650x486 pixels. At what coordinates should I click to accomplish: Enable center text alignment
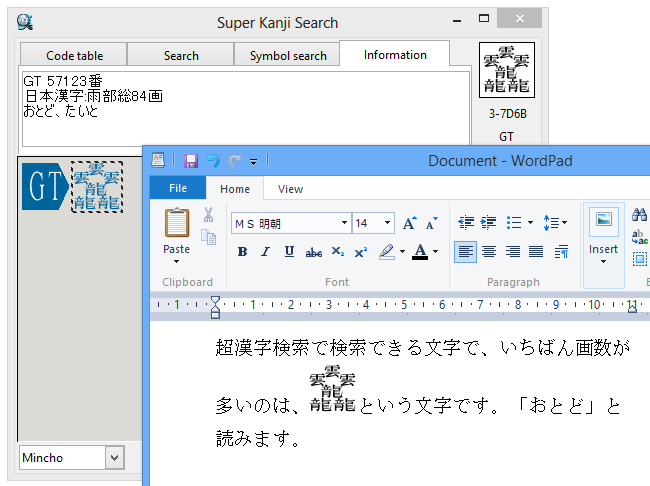(489, 252)
